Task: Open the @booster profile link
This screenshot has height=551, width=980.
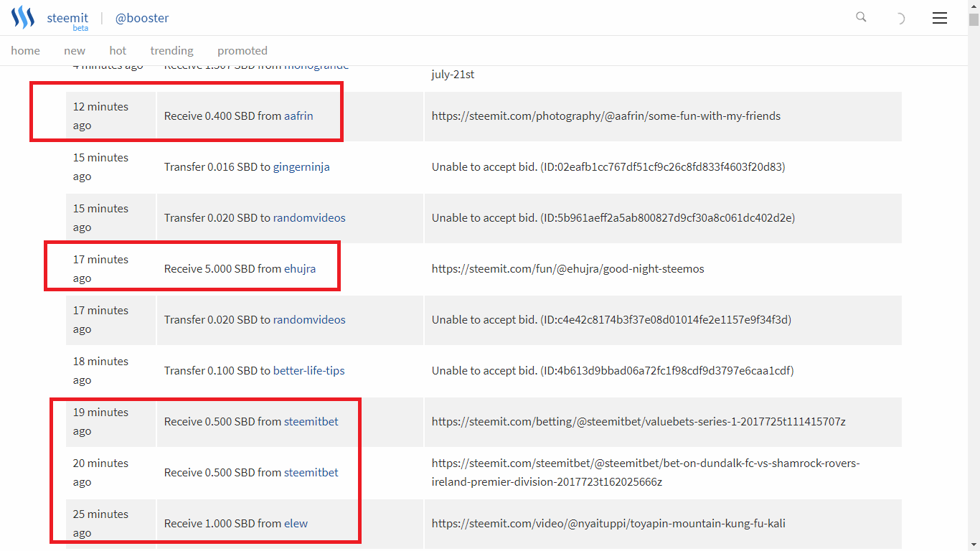Action: tap(143, 18)
